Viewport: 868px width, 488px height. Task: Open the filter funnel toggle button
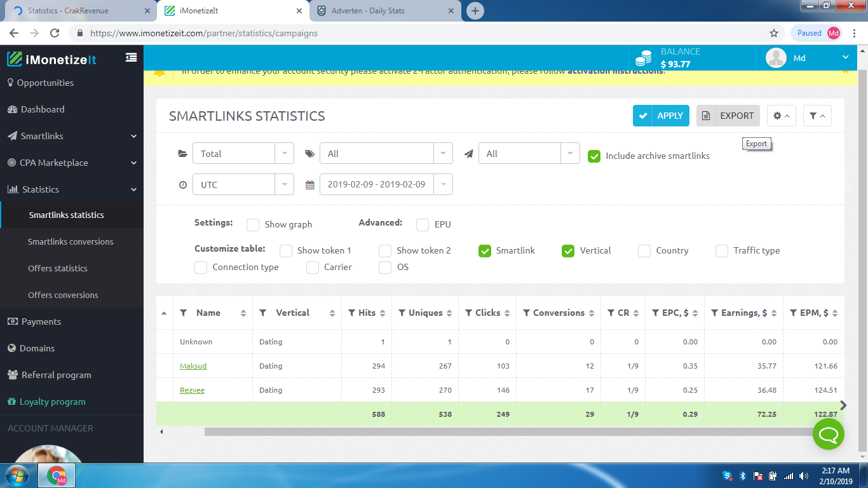(817, 116)
